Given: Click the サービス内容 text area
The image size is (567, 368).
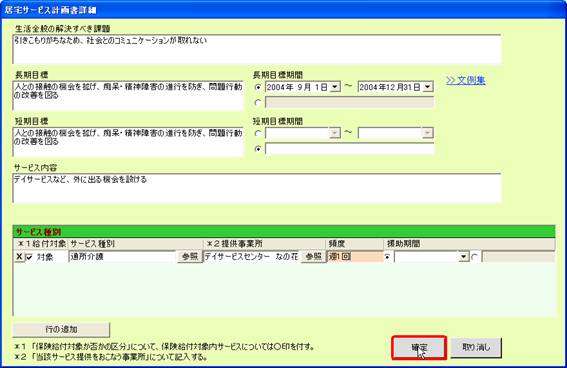Looking at the screenshot, I should (x=257, y=188).
